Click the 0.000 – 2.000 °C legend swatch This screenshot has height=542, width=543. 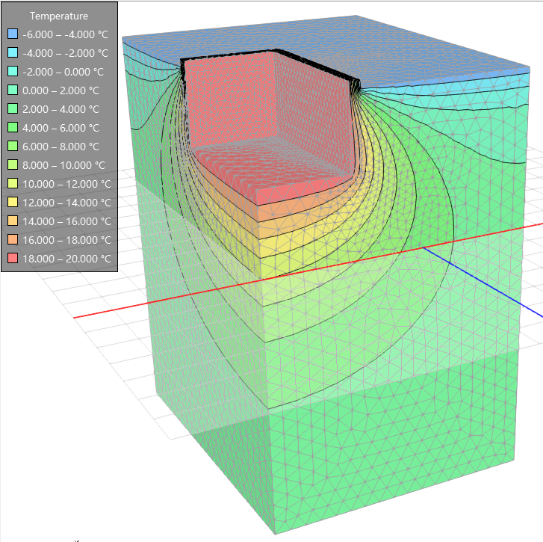[12, 90]
